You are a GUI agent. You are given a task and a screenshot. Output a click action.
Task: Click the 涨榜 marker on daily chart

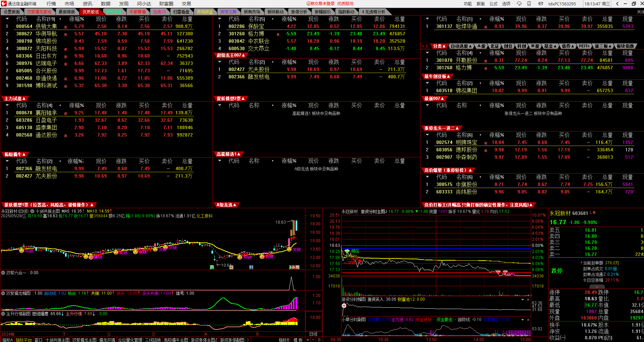pyautogui.click(x=295, y=267)
